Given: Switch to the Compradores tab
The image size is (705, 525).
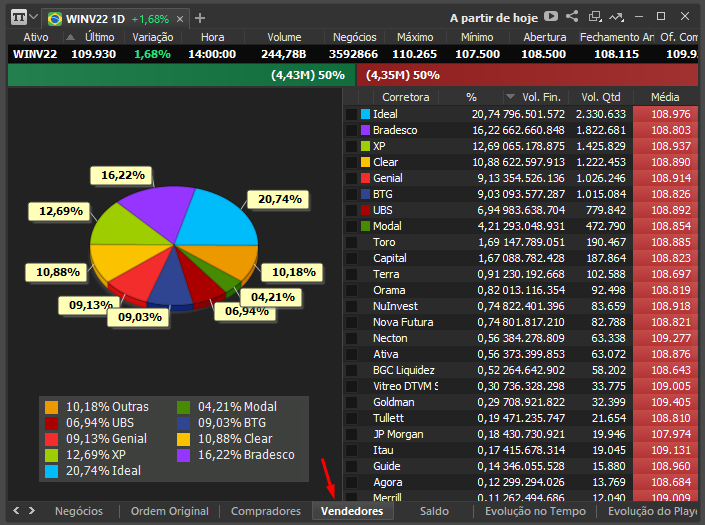Looking at the screenshot, I should pyautogui.click(x=266, y=512).
